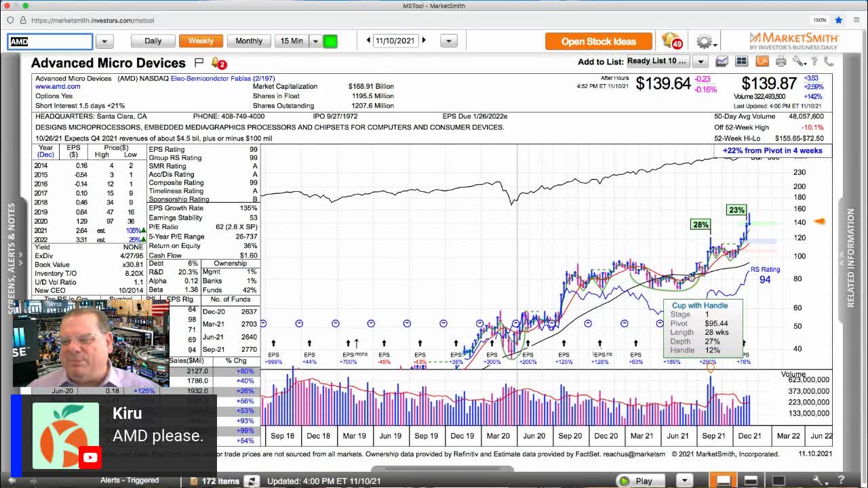Image resolution: width=868 pixels, height=488 pixels.
Task: Click the orange chart markup icon
Action: 762,61
